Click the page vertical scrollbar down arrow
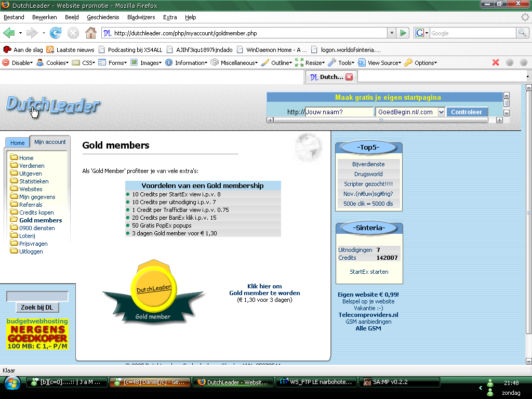 pos(528,361)
